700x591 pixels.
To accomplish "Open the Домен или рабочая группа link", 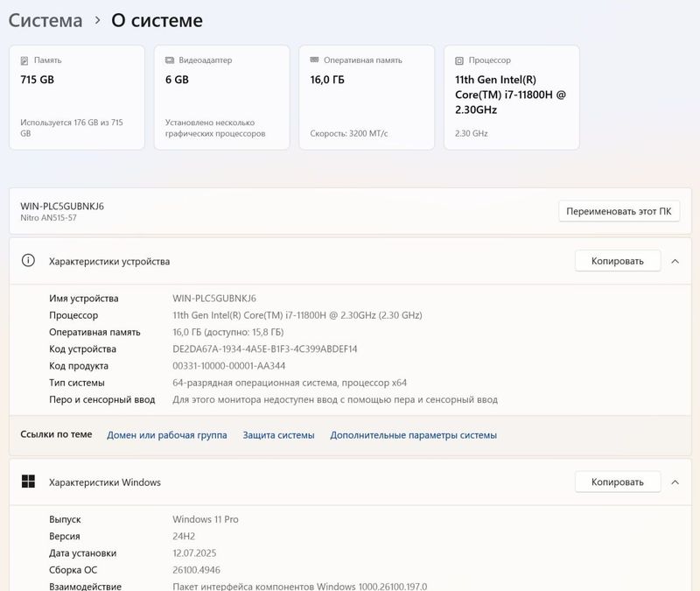I will [166, 435].
